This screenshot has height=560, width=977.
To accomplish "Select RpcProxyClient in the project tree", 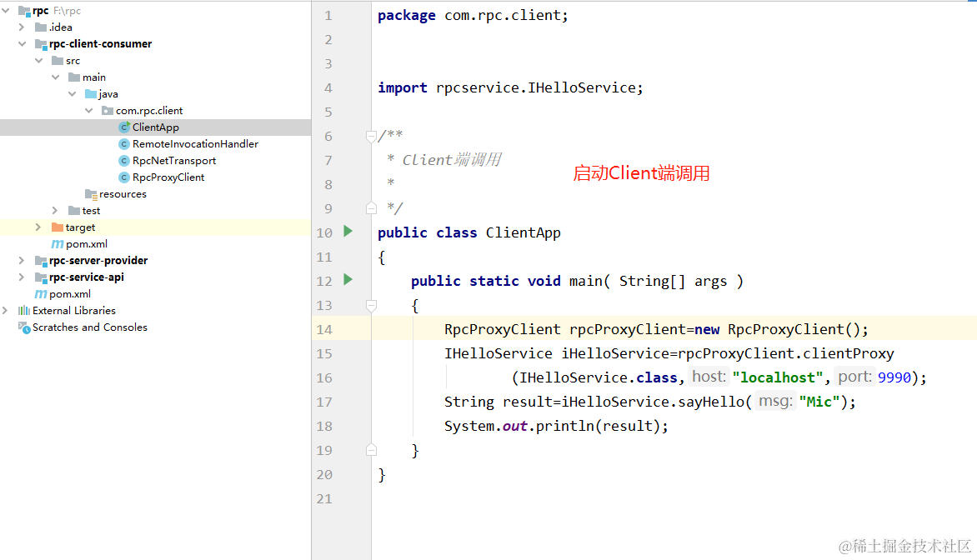I will click(156, 177).
